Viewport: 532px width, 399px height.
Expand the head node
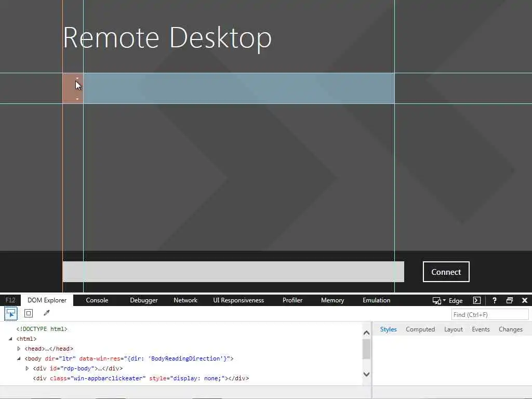tap(19, 349)
